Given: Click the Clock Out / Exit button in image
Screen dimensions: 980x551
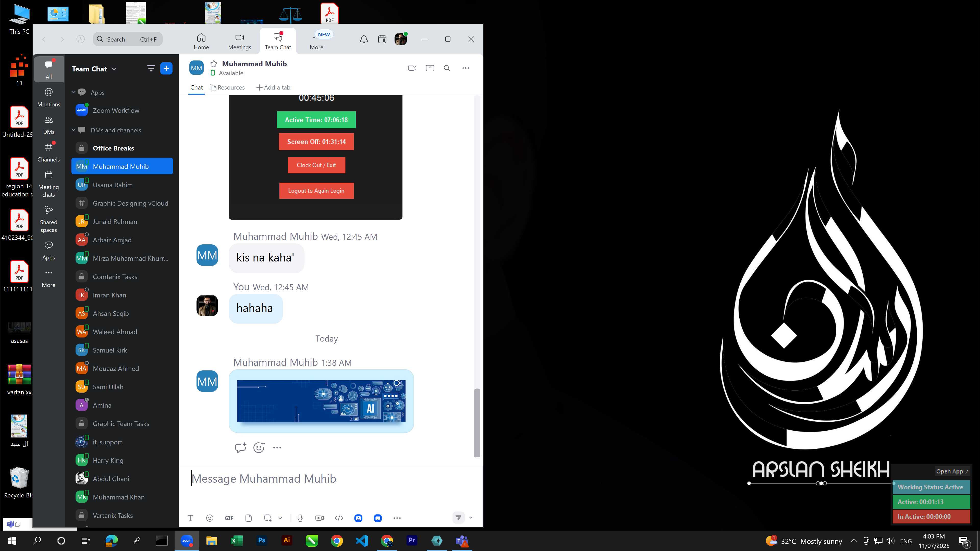Looking at the screenshot, I should tap(316, 165).
